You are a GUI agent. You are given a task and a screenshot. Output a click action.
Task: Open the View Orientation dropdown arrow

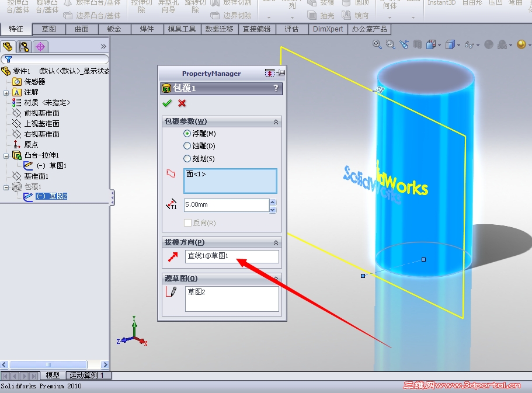tap(439, 45)
